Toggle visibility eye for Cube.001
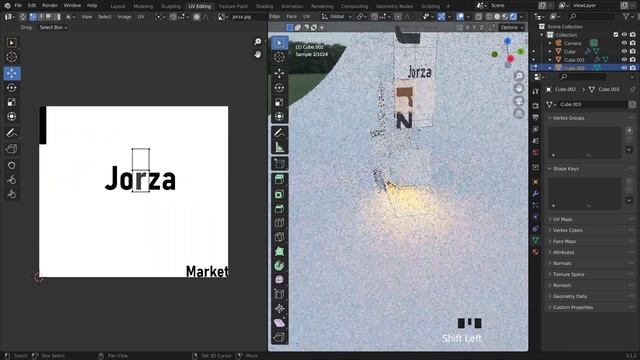 tap(624, 60)
